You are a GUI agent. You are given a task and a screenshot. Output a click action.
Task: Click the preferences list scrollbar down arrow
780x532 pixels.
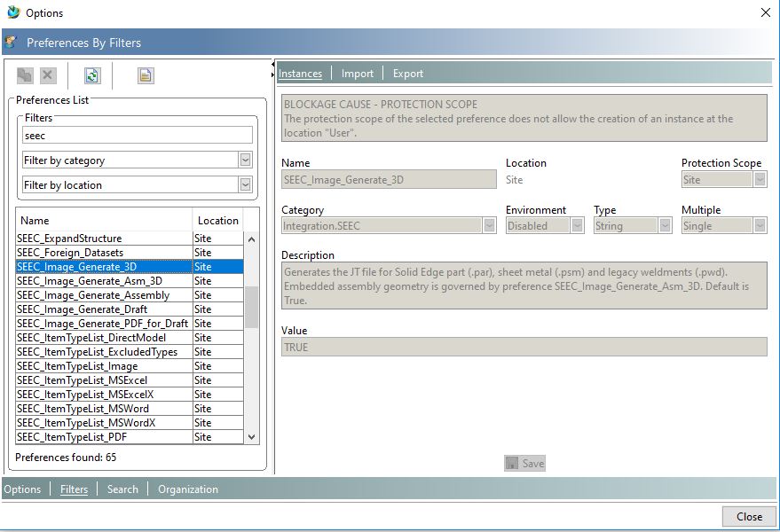253,437
